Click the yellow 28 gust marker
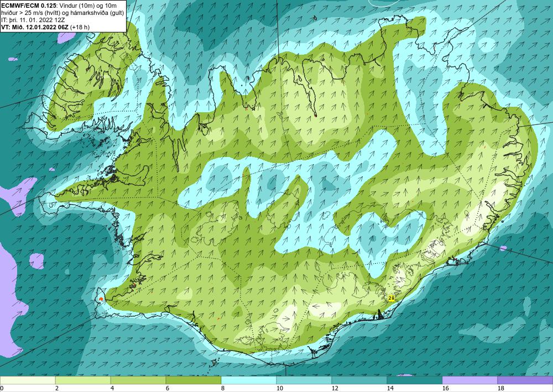This screenshot has width=553, height=392. coord(391,298)
